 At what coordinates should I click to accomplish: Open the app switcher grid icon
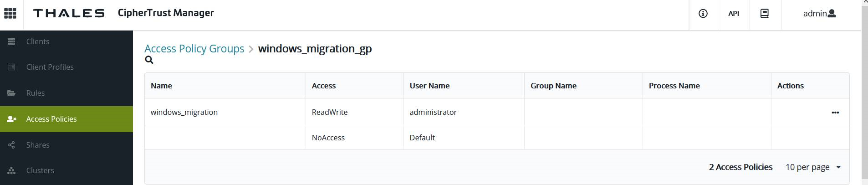pyautogui.click(x=10, y=13)
